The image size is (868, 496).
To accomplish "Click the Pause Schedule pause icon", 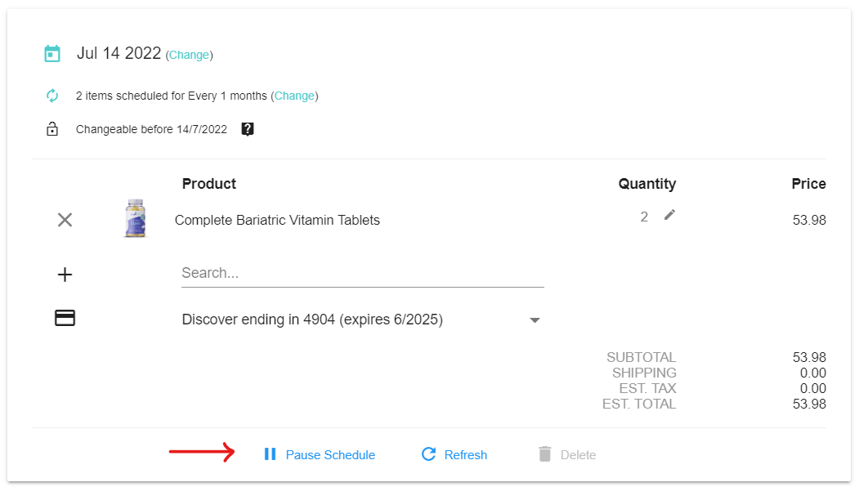I will (x=270, y=454).
